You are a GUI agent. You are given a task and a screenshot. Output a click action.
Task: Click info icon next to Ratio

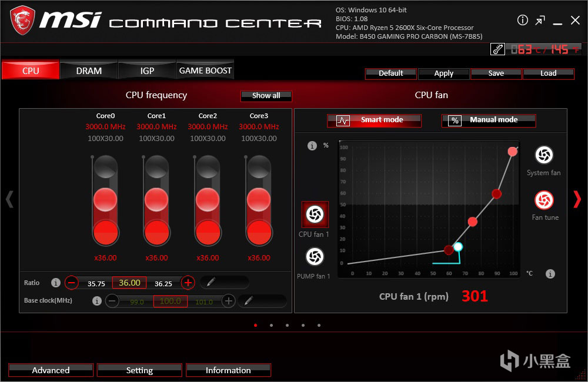click(x=55, y=283)
